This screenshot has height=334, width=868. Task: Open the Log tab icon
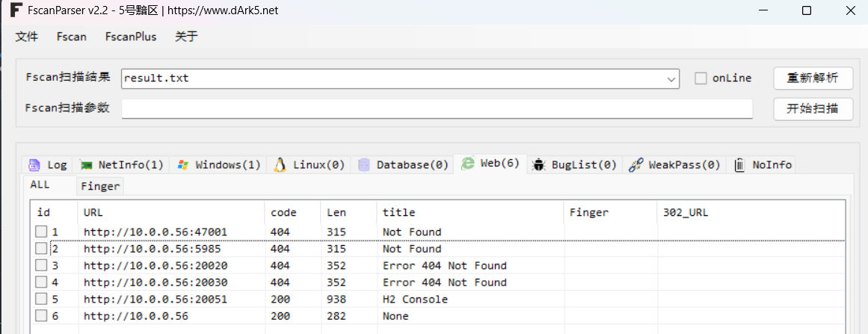34,164
